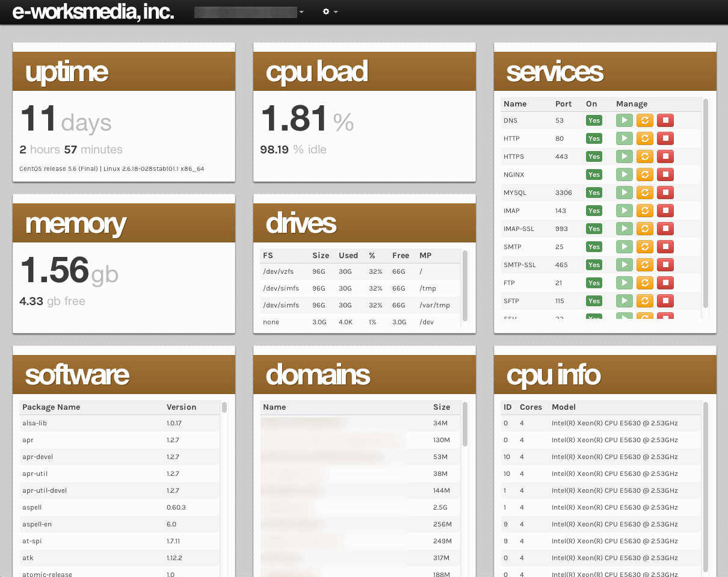
Task: Restart the HTTP service
Action: (644, 138)
